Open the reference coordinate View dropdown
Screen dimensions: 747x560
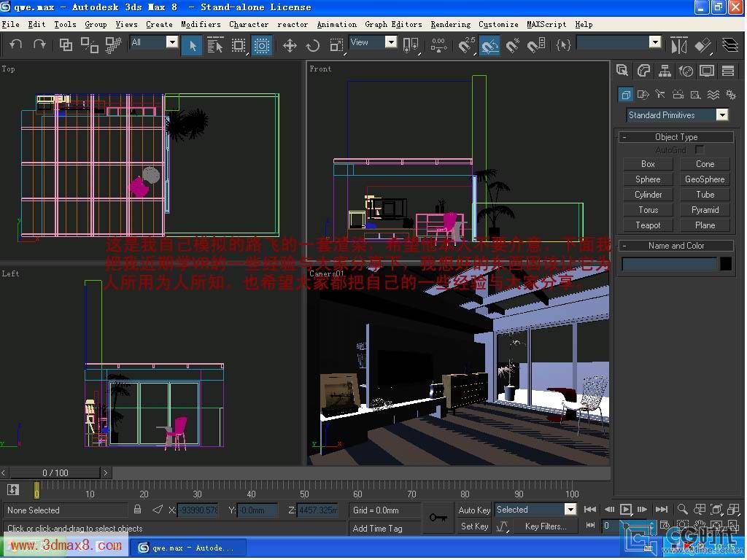click(x=373, y=42)
